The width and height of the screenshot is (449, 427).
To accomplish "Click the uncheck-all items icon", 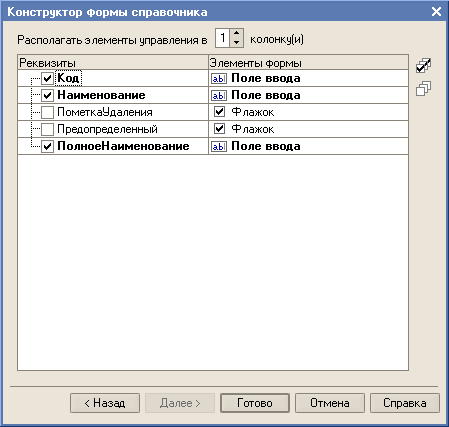I will 423,89.
